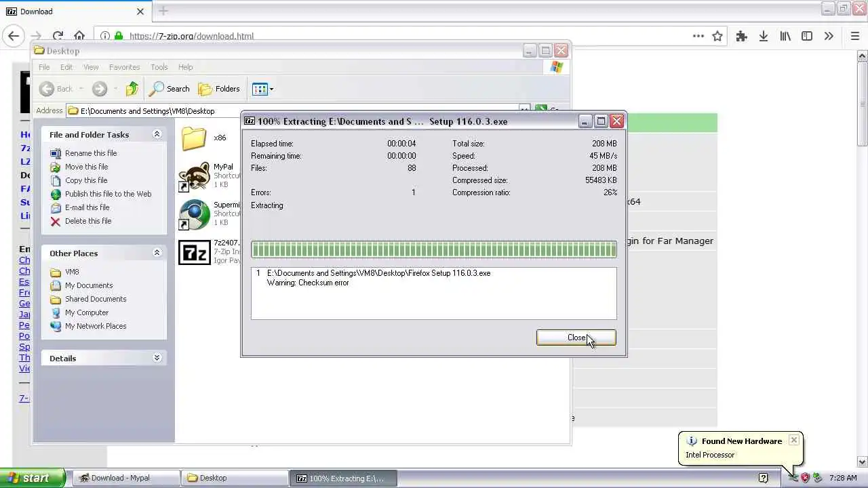Click red shield security tray icon

coord(805,478)
